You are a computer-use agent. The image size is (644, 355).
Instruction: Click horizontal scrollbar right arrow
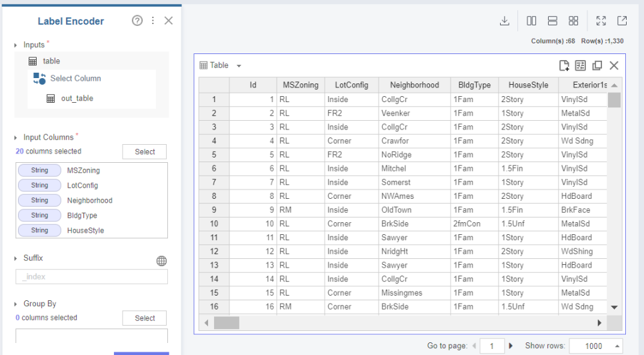point(599,323)
